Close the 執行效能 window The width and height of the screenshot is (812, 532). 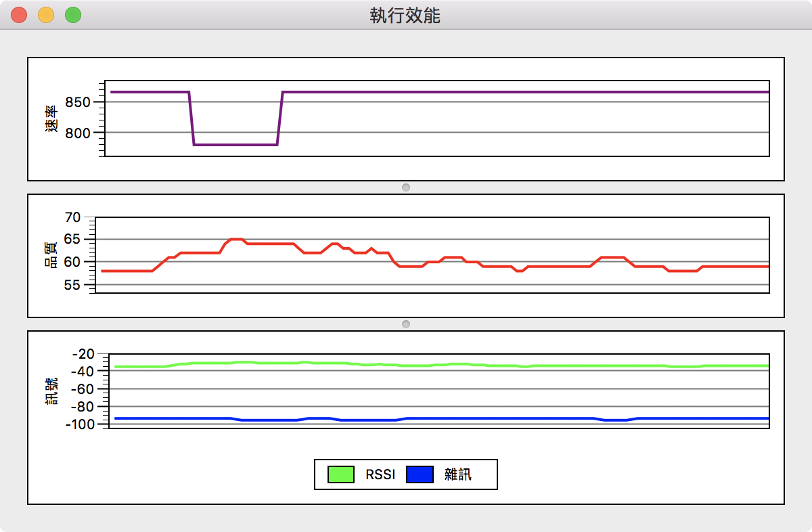[19, 14]
